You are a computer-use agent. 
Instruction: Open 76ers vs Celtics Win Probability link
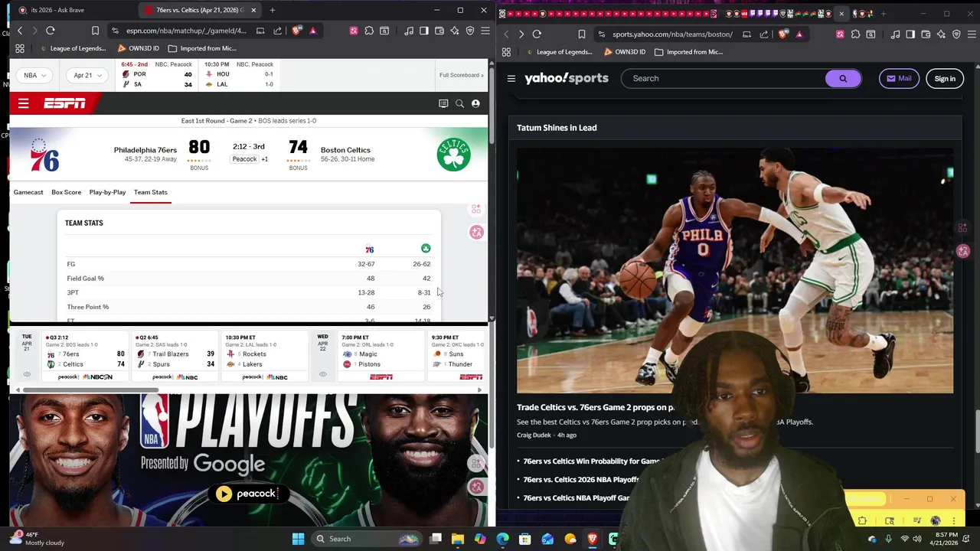point(591,461)
